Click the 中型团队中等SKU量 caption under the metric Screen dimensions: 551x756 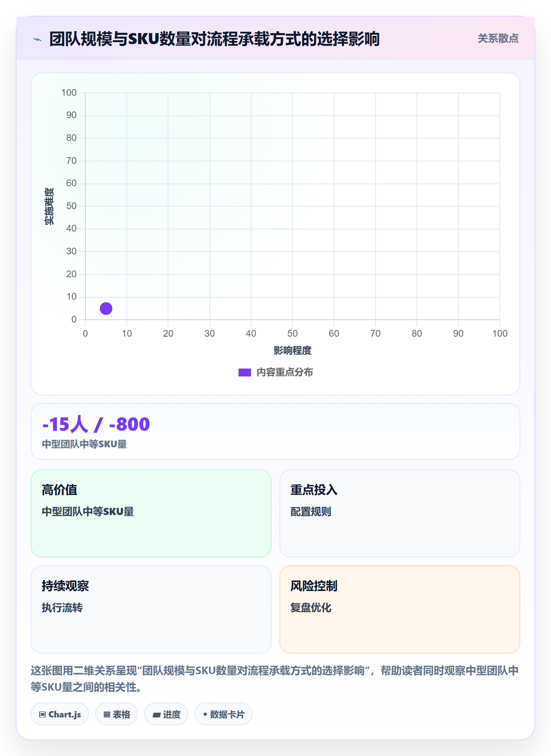(84, 444)
